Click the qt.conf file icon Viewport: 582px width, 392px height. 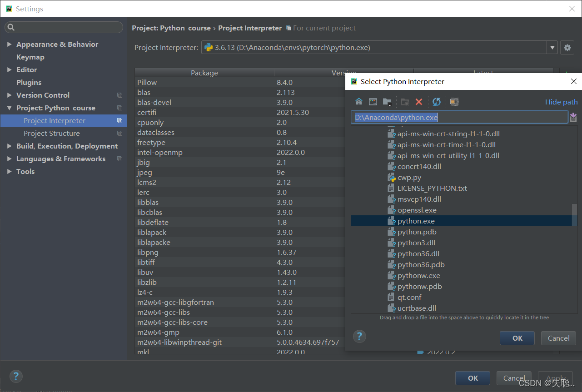(x=391, y=297)
